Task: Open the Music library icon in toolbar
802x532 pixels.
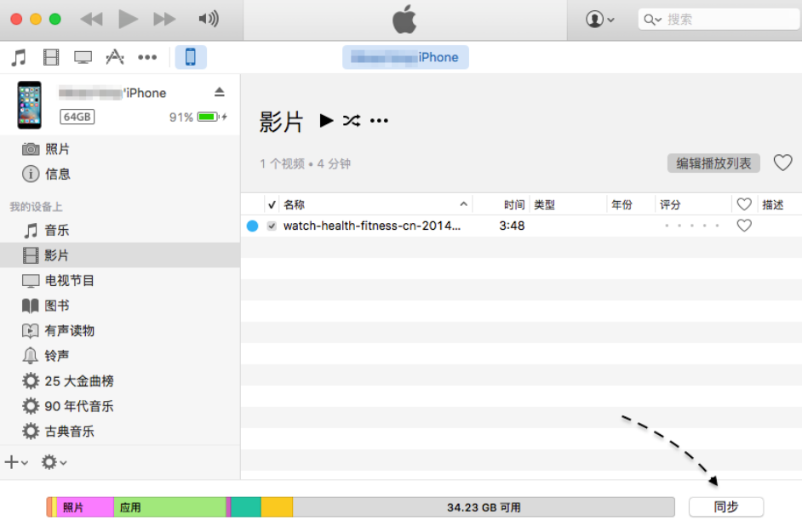Action: (19, 57)
